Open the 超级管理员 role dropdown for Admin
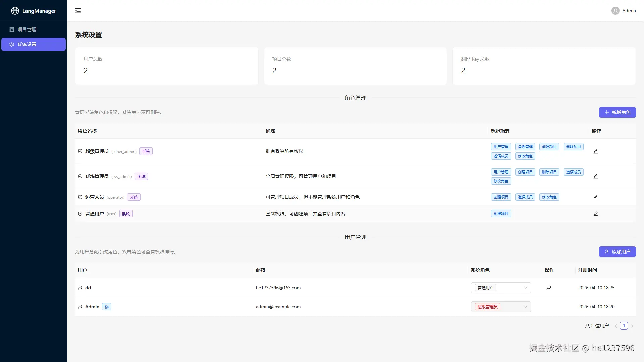 click(x=501, y=307)
